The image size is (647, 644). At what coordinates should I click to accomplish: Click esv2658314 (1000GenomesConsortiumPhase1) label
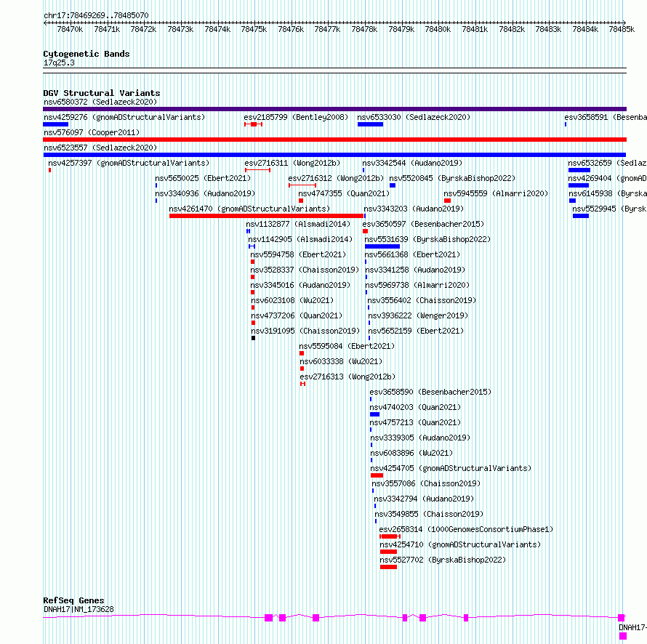466,529
